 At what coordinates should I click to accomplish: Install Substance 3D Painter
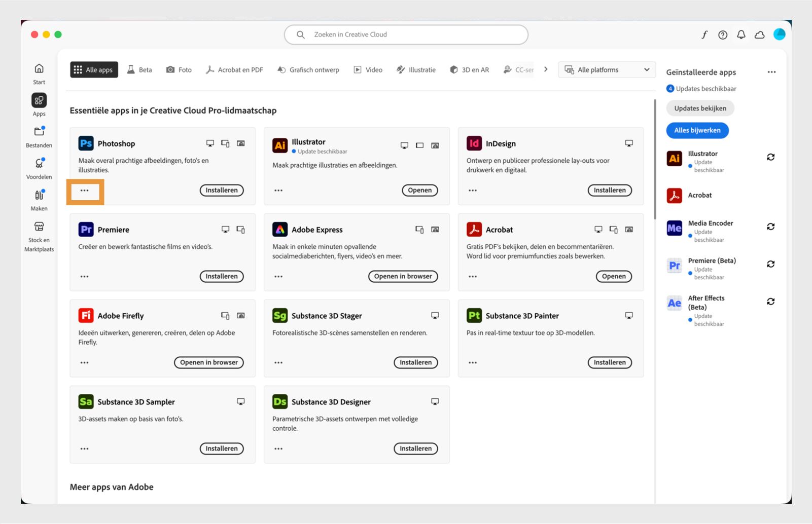[x=610, y=363]
